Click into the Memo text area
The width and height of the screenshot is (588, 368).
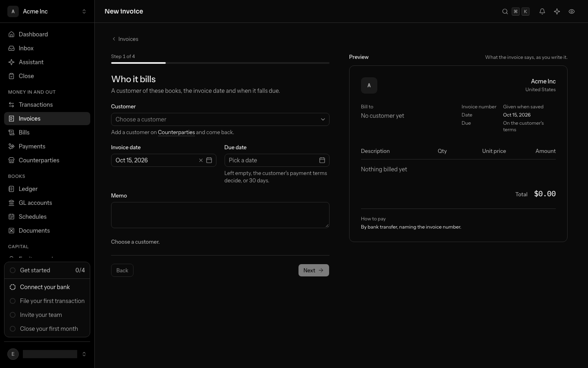pos(220,215)
